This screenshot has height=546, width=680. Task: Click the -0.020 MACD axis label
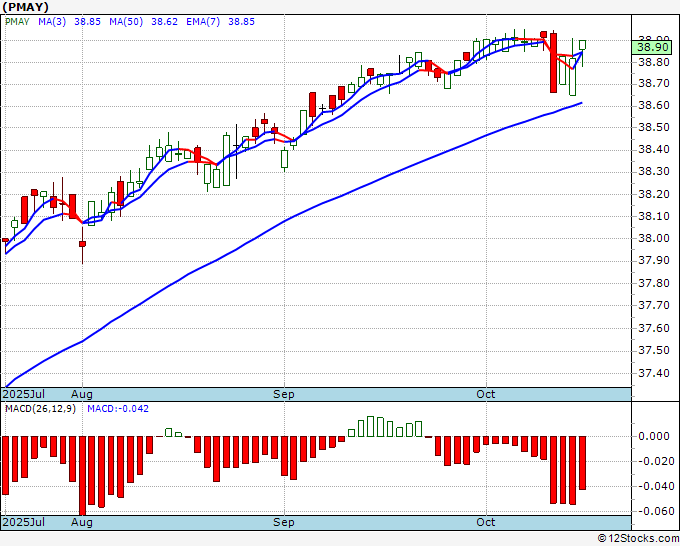[654, 461]
